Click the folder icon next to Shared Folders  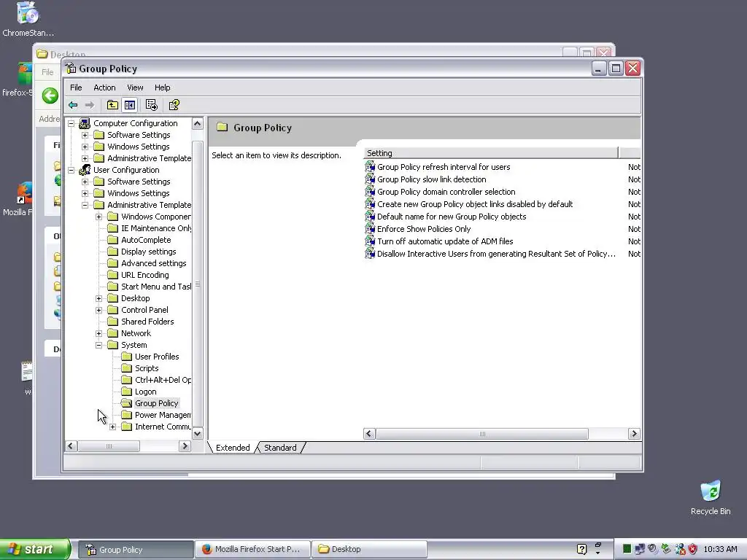coord(112,322)
